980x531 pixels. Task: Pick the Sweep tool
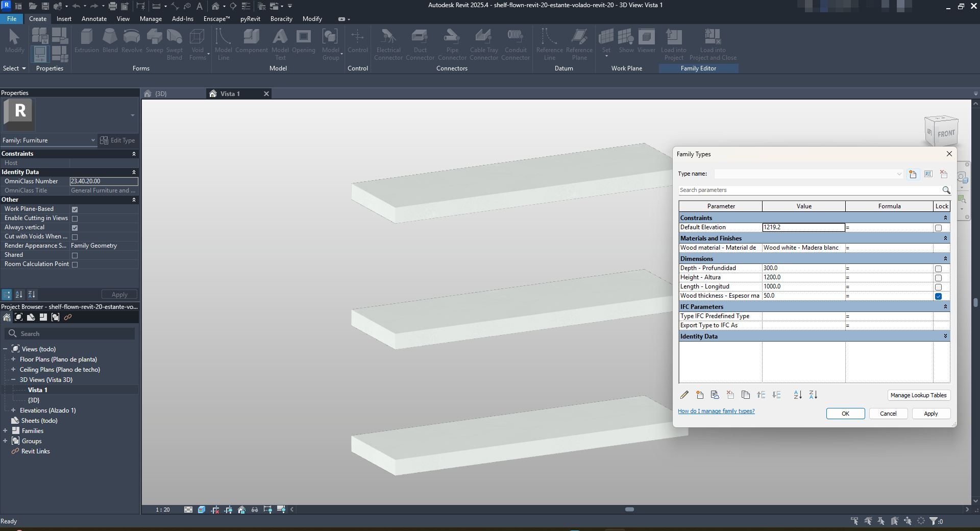pyautogui.click(x=154, y=41)
